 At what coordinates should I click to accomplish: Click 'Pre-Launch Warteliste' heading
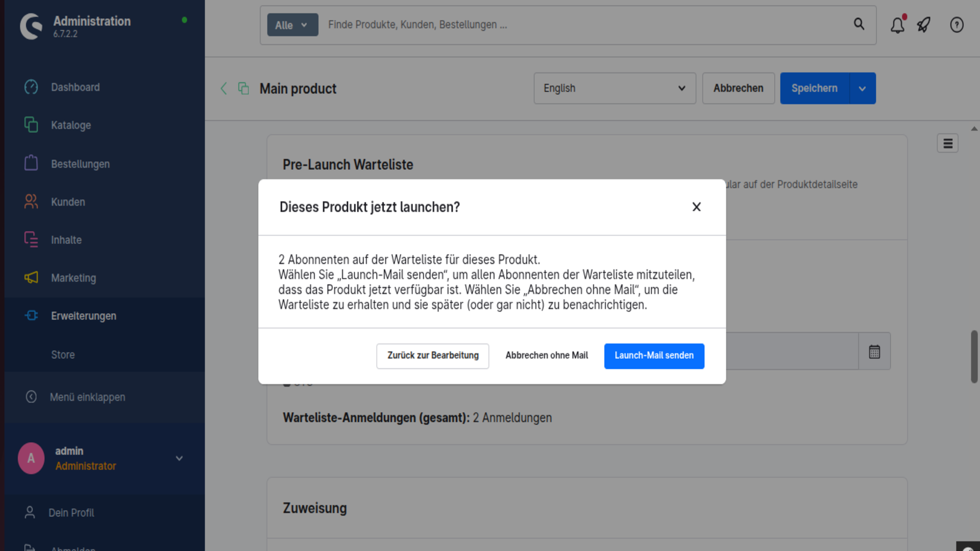[x=348, y=165]
